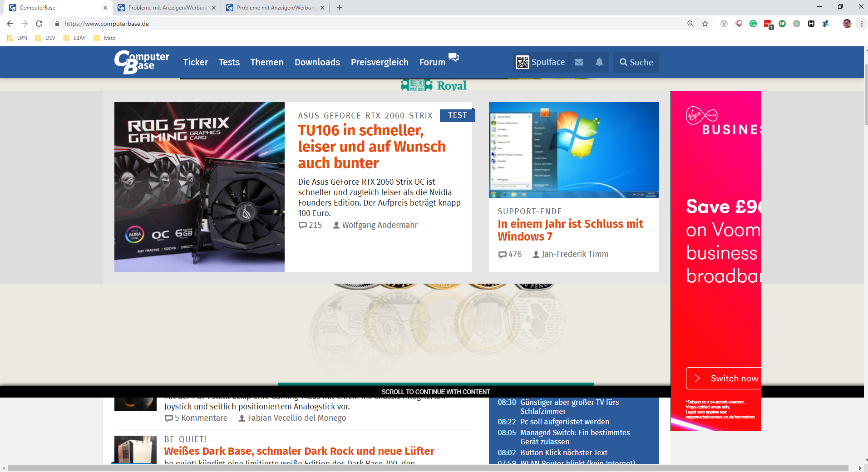Open the red LastPass extension with badge

point(768,24)
